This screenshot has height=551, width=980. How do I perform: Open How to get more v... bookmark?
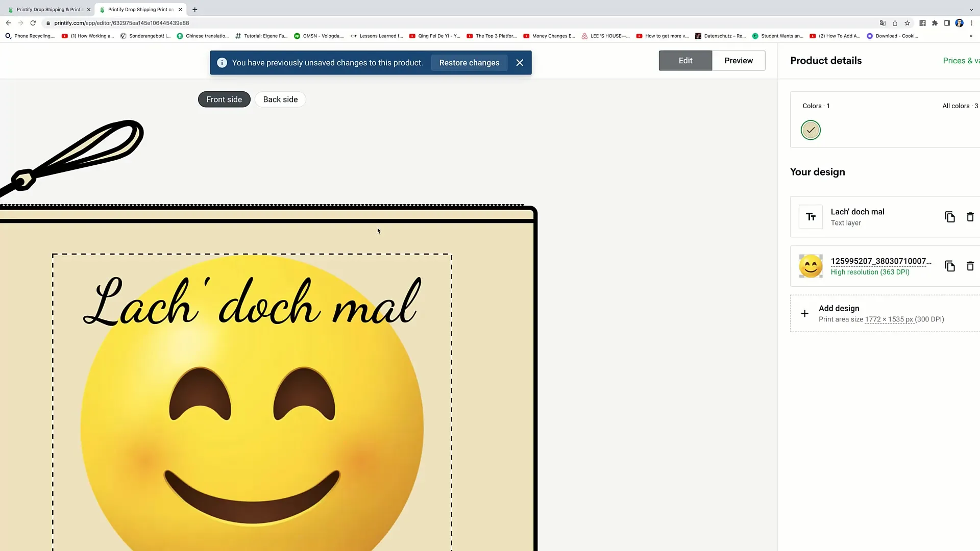click(663, 36)
